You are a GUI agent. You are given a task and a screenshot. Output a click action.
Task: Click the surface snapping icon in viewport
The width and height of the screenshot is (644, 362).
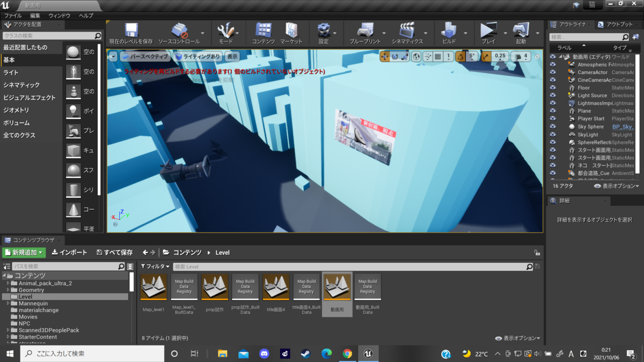point(428,56)
